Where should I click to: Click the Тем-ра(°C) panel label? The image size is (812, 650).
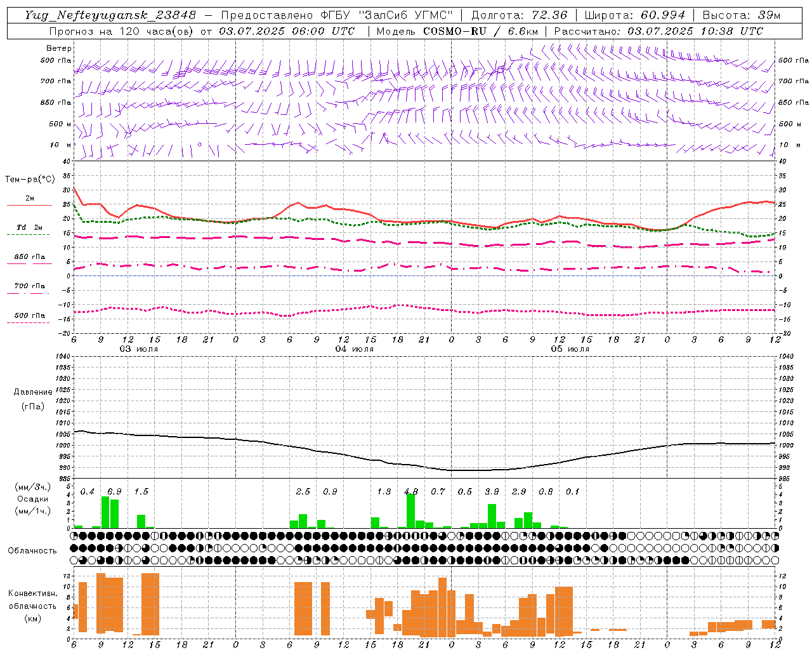(x=30, y=180)
